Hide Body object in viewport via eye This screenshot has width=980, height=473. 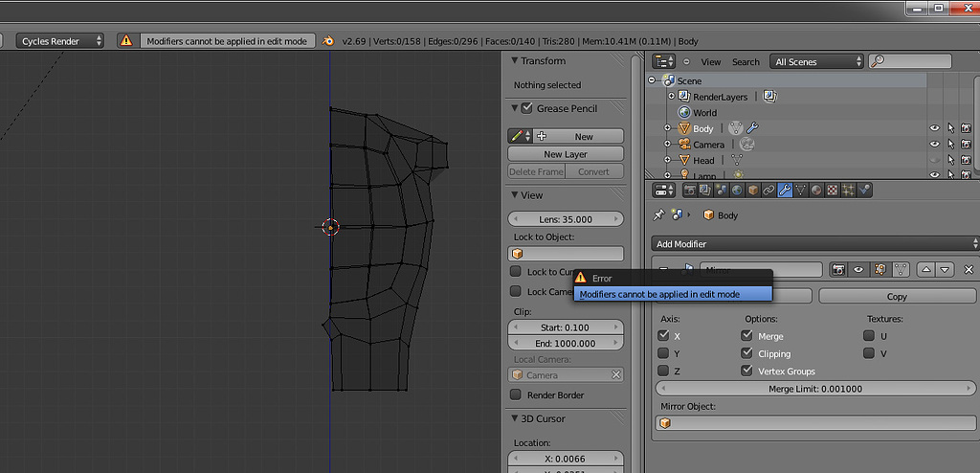(x=934, y=128)
